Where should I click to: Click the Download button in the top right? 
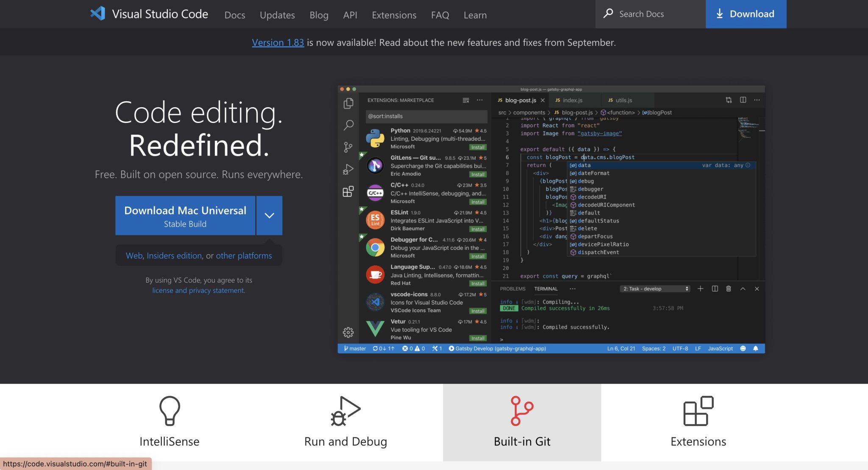pos(746,14)
